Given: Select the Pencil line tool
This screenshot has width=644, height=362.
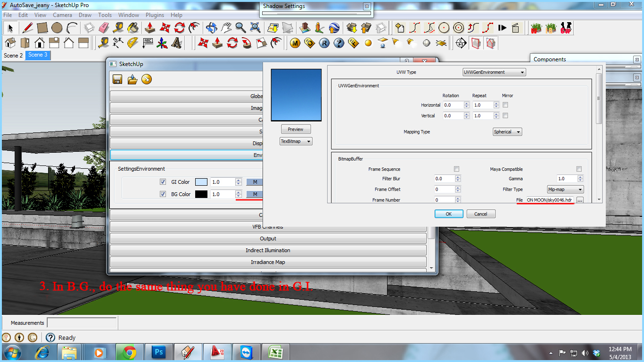Looking at the screenshot, I should [x=27, y=28].
